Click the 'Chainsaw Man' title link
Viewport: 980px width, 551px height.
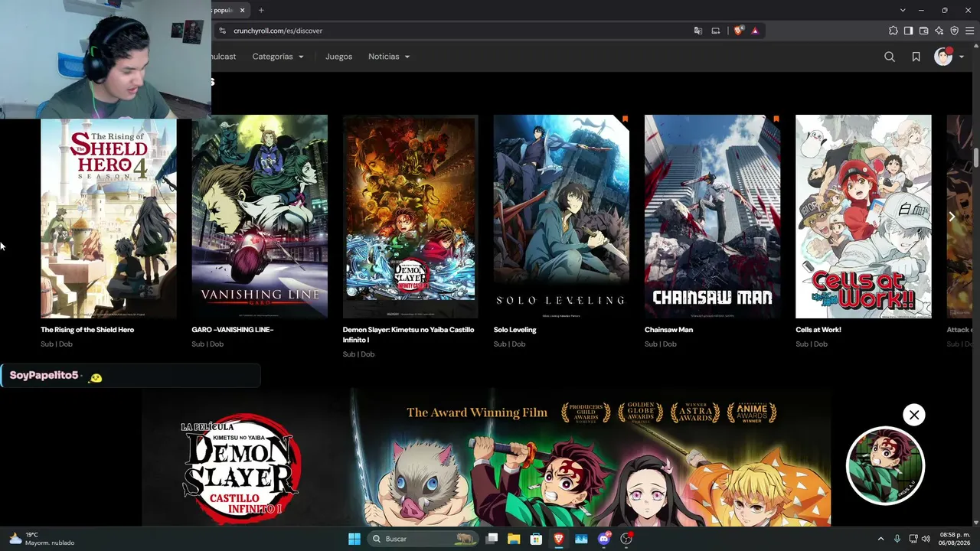(668, 330)
